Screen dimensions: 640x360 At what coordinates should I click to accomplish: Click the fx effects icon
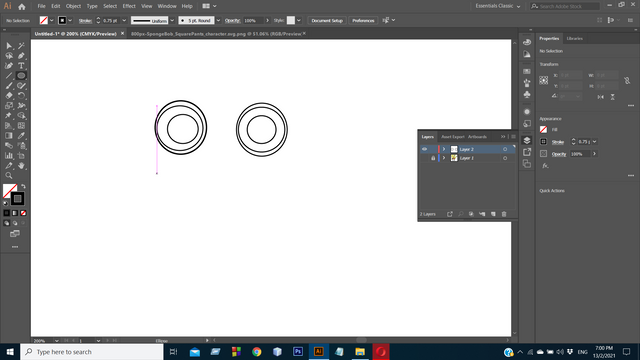click(x=545, y=166)
